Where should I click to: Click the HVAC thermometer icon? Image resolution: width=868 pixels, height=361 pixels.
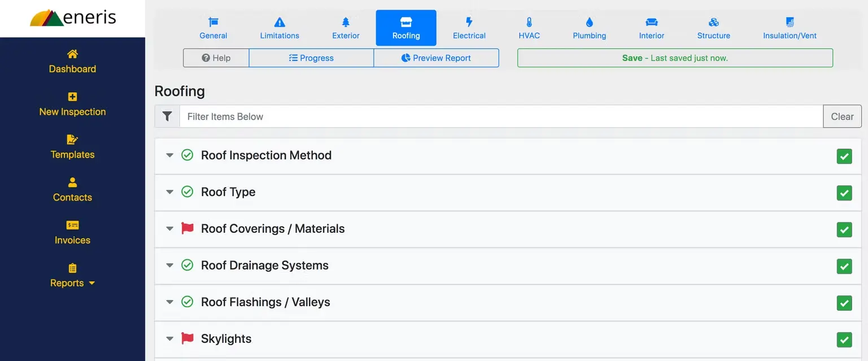click(x=529, y=22)
